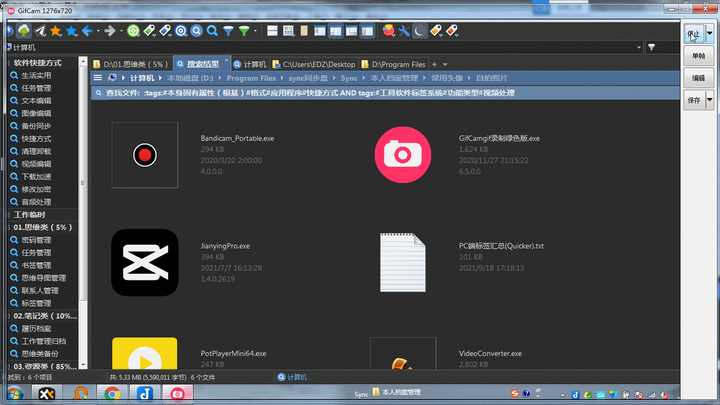The image size is (720, 405).
Task: Click the beige vertical panel icon in toolbar
Action: pyautogui.click(x=304, y=31)
